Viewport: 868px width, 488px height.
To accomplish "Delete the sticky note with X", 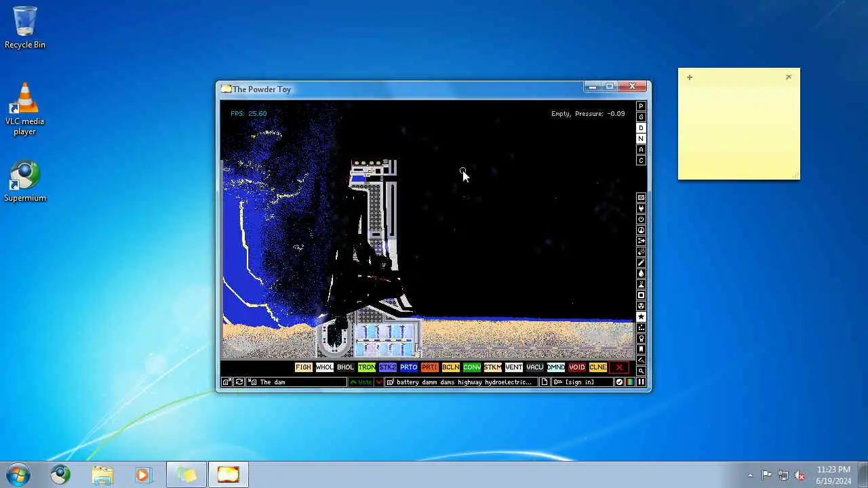I will click(789, 77).
